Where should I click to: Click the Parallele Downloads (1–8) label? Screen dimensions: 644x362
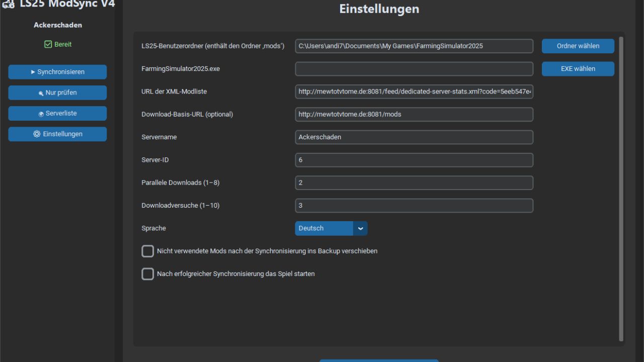coord(180,183)
